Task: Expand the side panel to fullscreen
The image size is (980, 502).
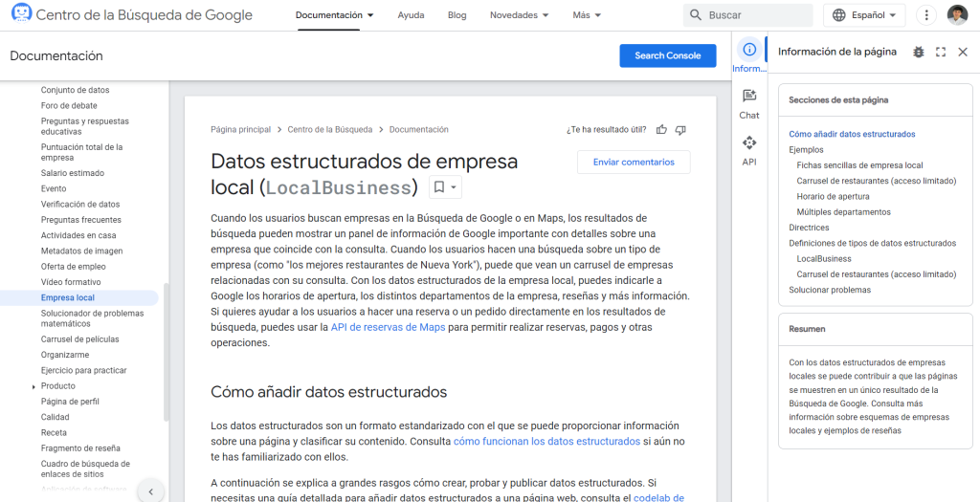Action: pos(941,53)
